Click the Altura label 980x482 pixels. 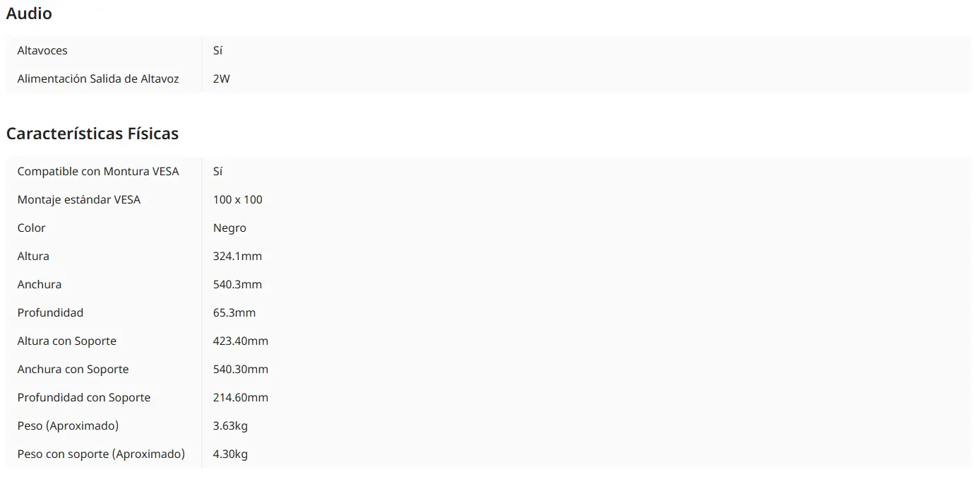[x=33, y=257]
